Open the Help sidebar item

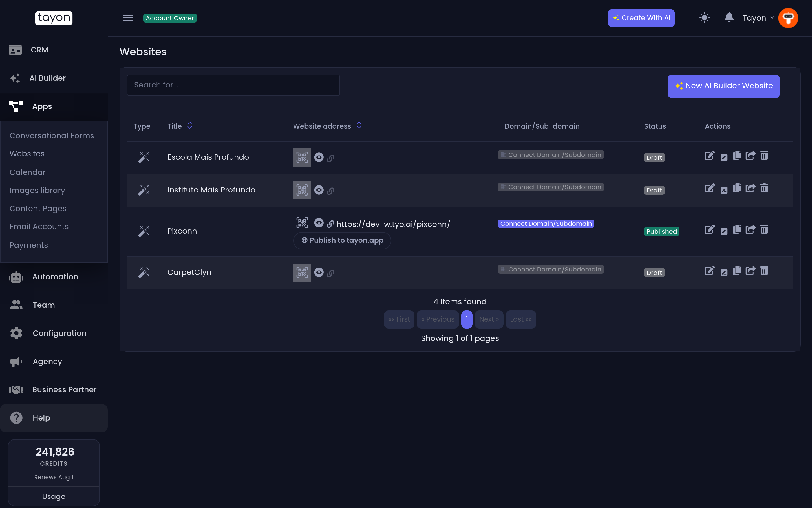pos(54,418)
